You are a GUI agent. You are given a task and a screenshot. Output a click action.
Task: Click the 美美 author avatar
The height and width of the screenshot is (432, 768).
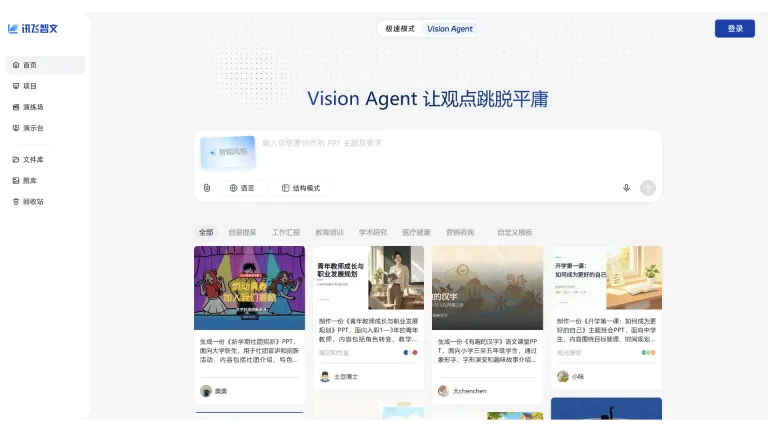(206, 391)
